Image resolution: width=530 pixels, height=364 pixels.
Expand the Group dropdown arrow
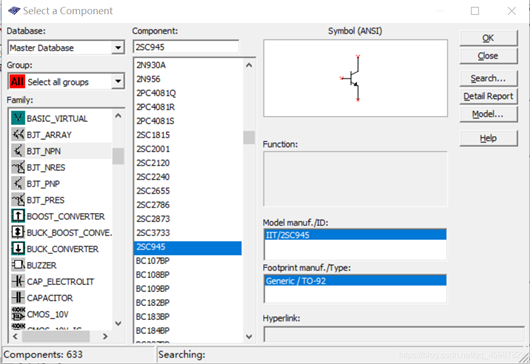point(118,81)
